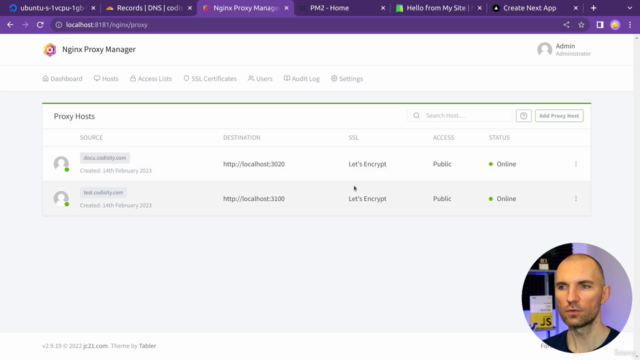
Task: Click the site information icon in address bar
Action: click(59, 25)
